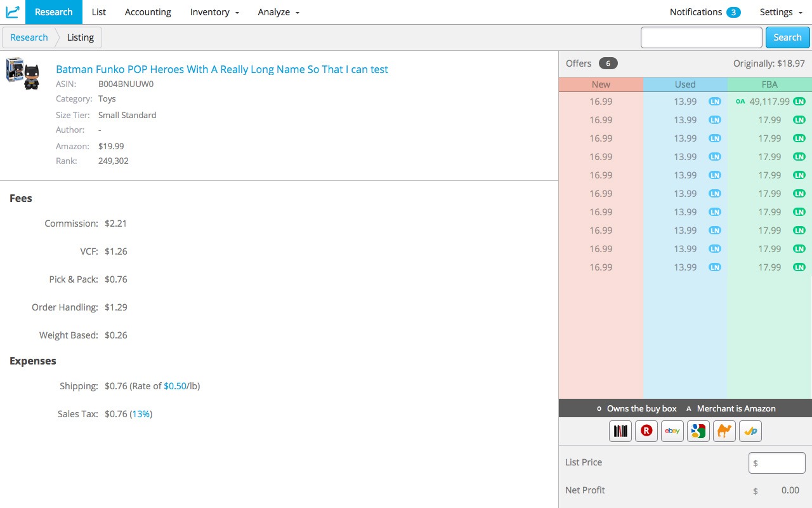812x508 pixels.
Task: Expand the Inventory dropdown menu
Action: tap(214, 12)
